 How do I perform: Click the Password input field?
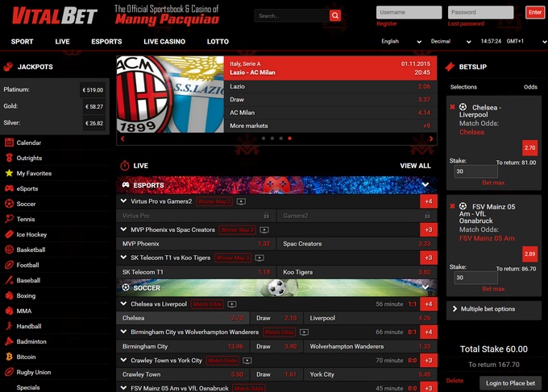480,12
